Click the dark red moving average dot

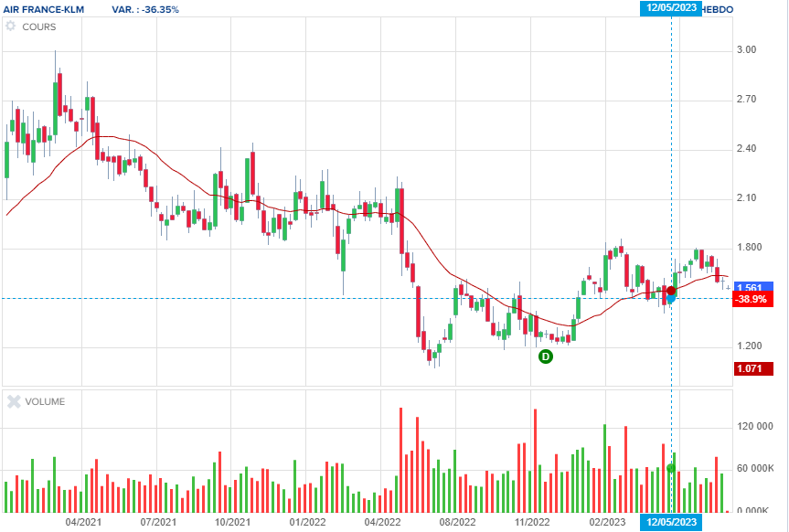click(671, 291)
